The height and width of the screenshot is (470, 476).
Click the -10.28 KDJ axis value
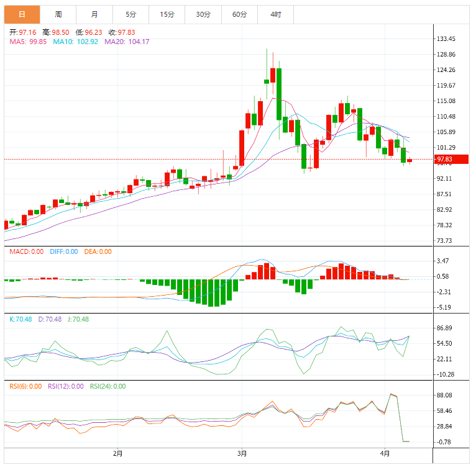pyautogui.click(x=445, y=375)
